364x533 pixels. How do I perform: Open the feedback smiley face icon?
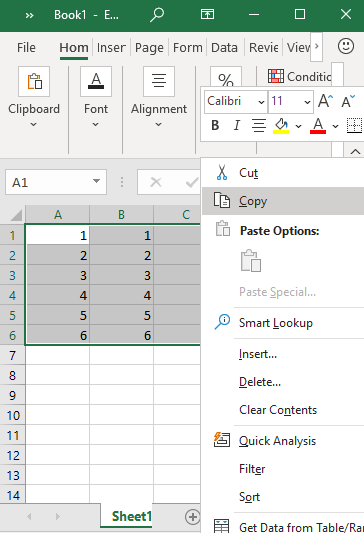pos(346,46)
